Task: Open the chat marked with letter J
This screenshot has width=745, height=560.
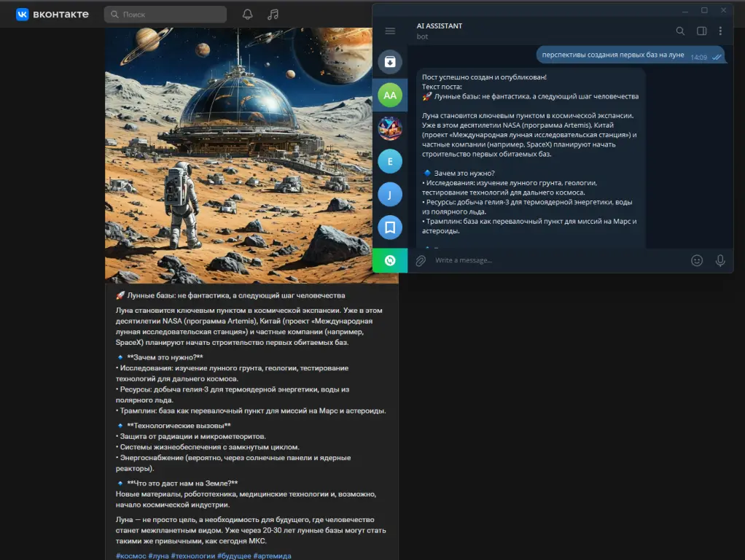Action: coord(390,194)
